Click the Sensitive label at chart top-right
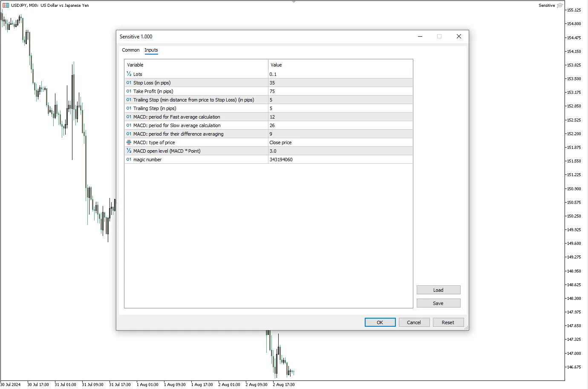The width and height of the screenshot is (588, 389). point(547,6)
